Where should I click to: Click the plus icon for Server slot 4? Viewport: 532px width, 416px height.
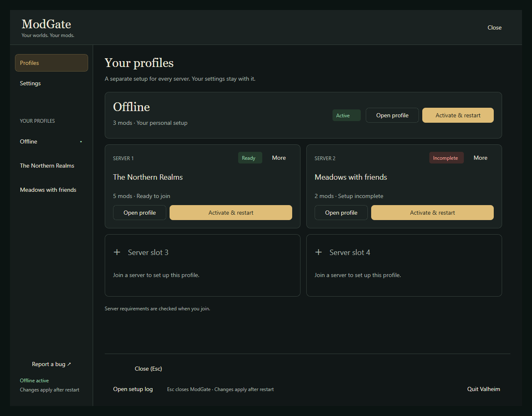coord(318,252)
